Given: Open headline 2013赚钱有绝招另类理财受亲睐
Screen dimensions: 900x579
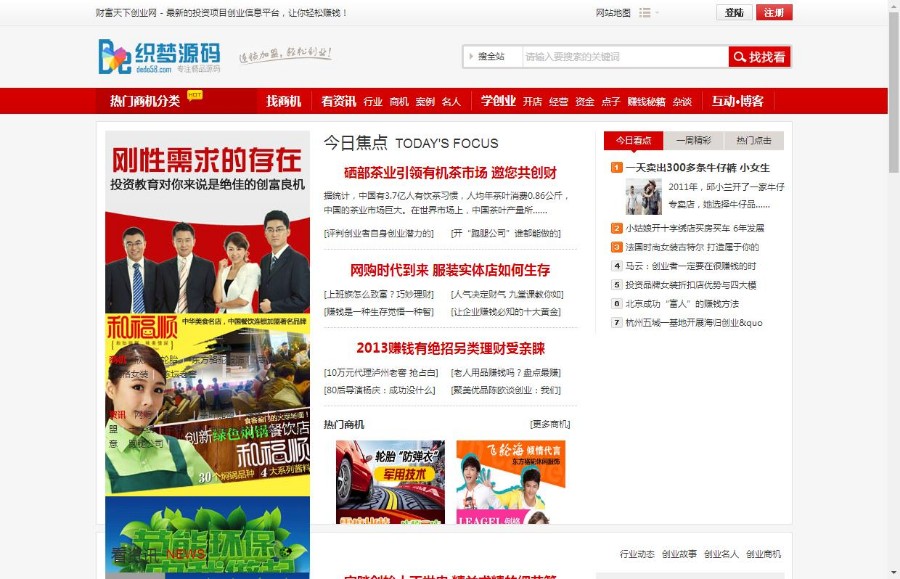Looking at the screenshot, I should 451,348.
